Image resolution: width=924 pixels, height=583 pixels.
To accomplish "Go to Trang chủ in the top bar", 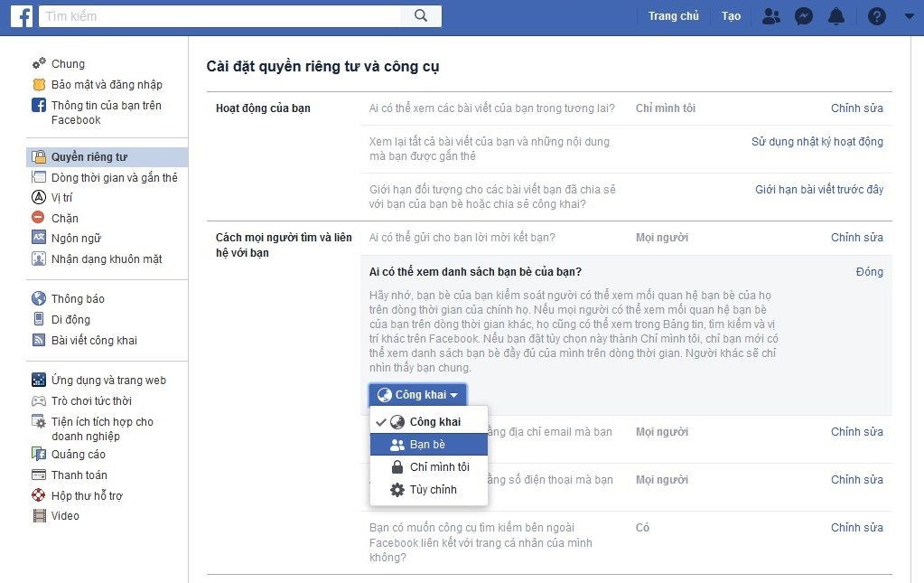I will click(x=673, y=15).
